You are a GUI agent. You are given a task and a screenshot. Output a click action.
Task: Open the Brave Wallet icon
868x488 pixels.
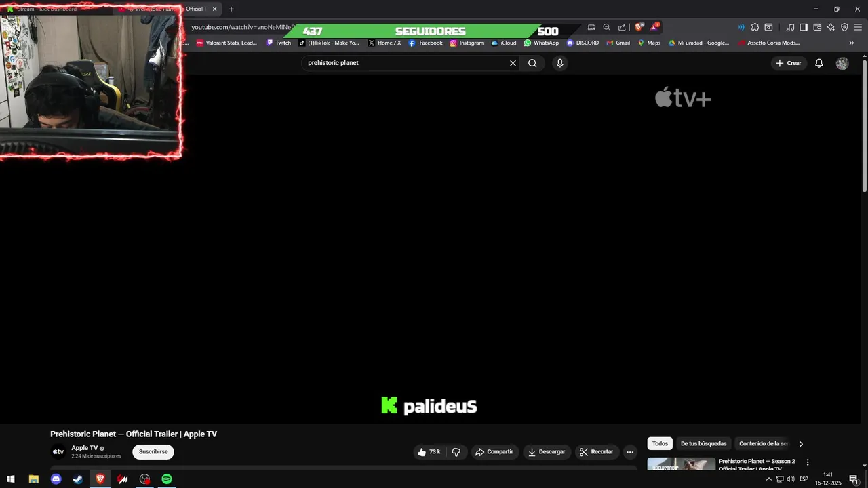(x=817, y=27)
